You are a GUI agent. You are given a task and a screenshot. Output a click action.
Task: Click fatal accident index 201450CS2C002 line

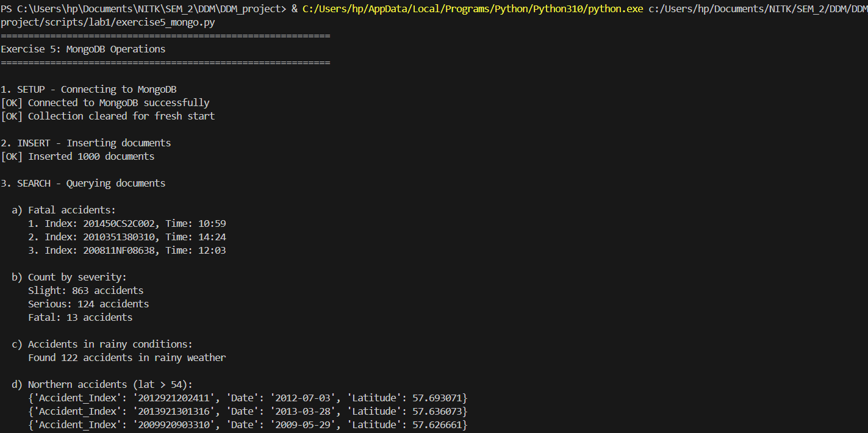click(127, 224)
